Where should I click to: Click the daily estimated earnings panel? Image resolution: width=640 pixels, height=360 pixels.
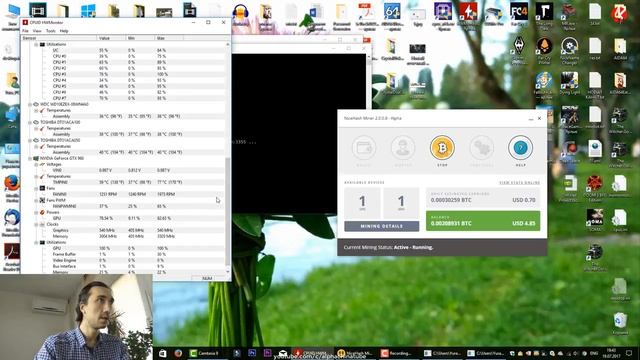click(x=483, y=198)
